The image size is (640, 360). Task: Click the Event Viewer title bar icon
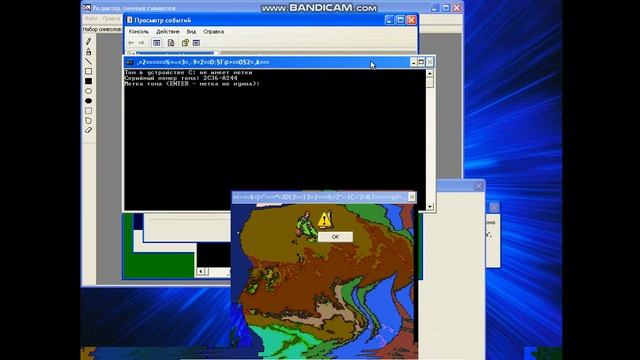[x=129, y=20]
